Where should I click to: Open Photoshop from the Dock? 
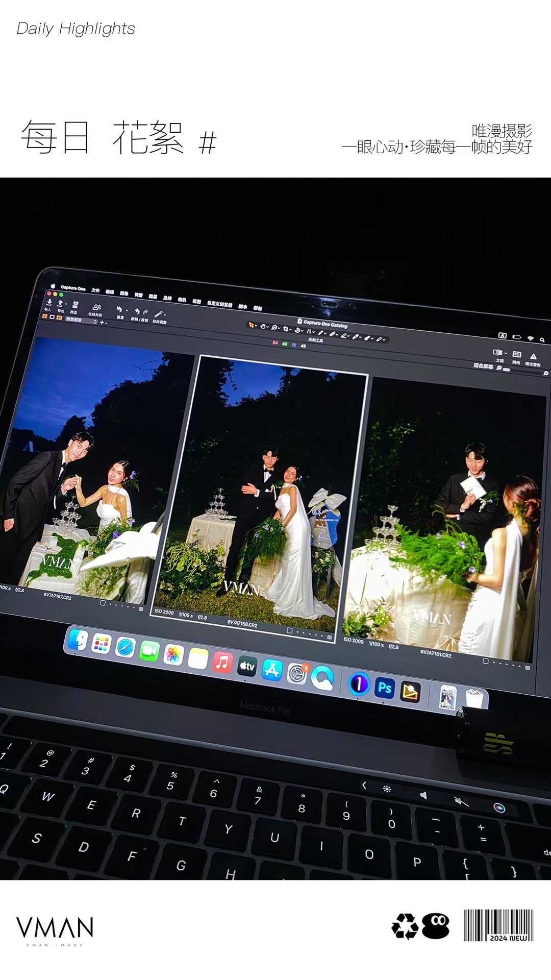385,688
